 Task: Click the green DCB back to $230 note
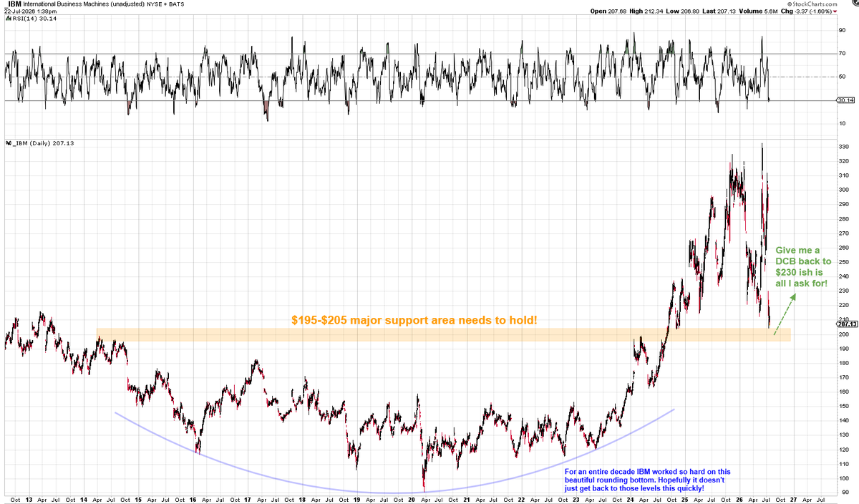click(x=802, y=266)
